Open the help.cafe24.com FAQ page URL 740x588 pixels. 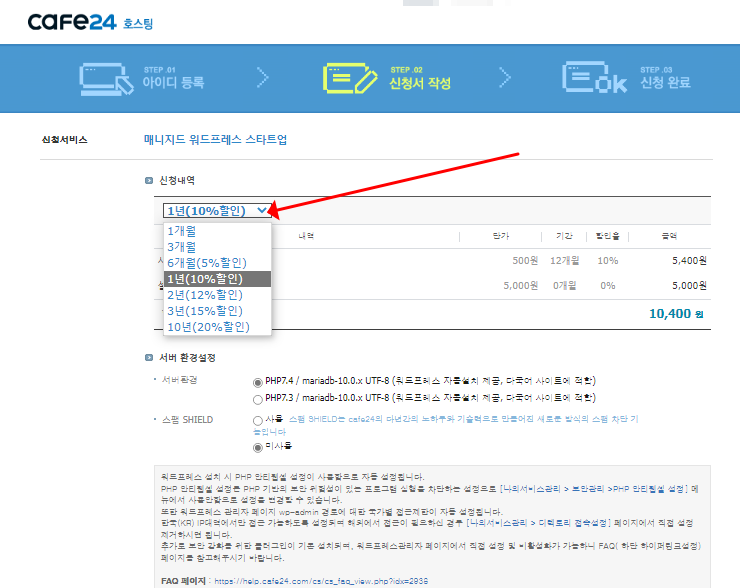(321, 581)
